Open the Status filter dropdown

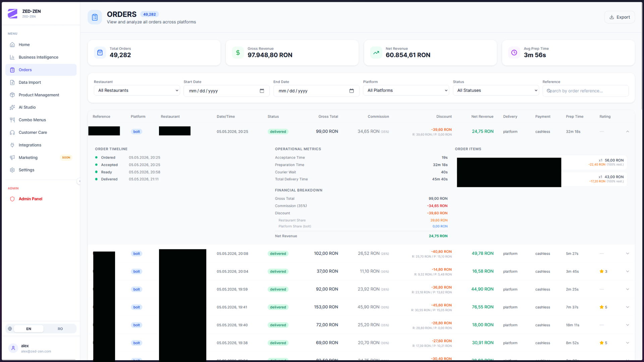click(496, 90)
